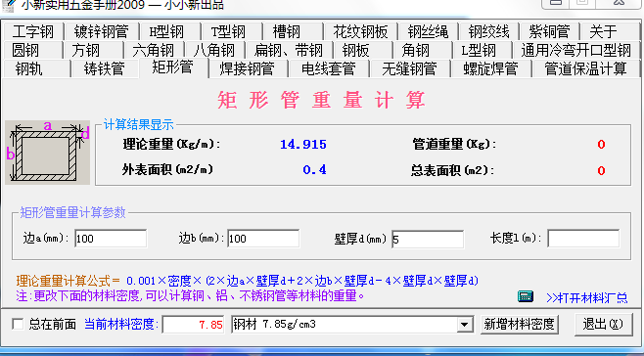644x356 pixels.
Task: Open the L型钢 tab
Action: pos(483,50)
